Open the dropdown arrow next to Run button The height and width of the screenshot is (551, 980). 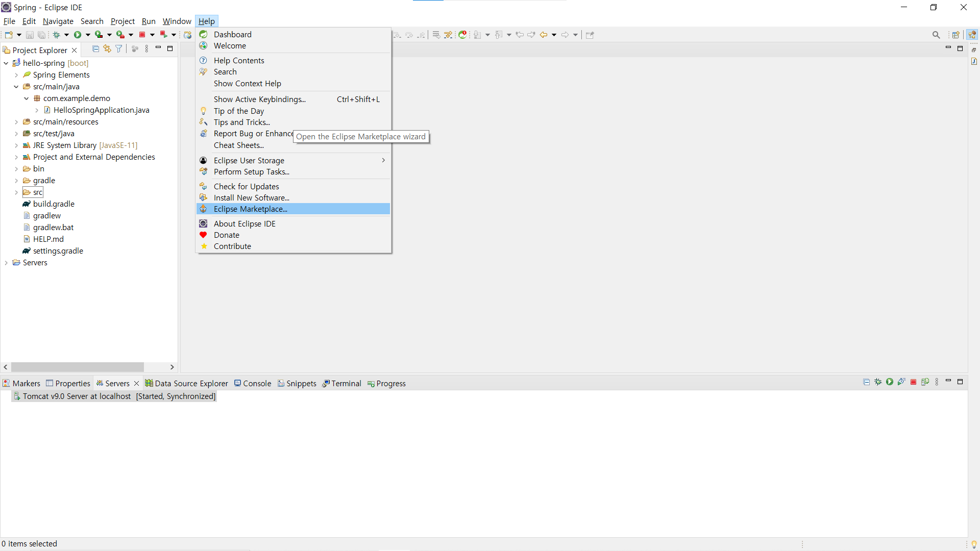(x=88, y=35)
